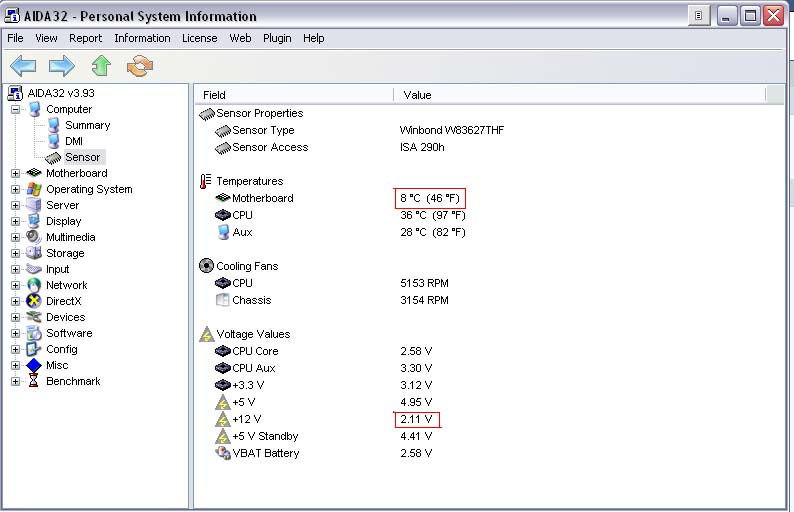Go back with the blue left arrow
Viewport: 794px width, 512px height.
point(23,66)
